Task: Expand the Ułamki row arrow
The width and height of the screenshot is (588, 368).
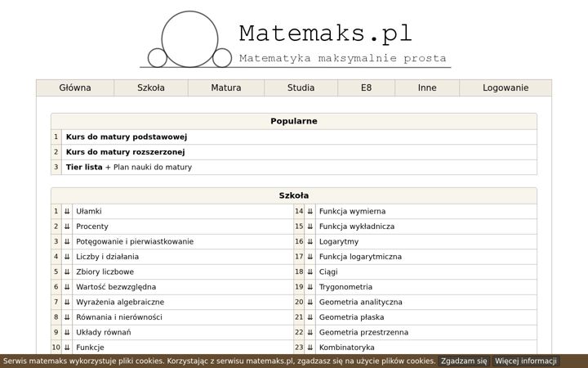Action: point(67,212)
